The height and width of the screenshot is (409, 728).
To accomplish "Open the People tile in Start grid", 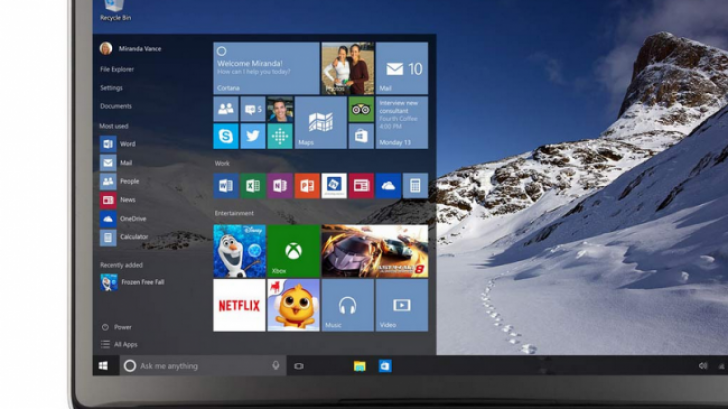I will point(226,109).
